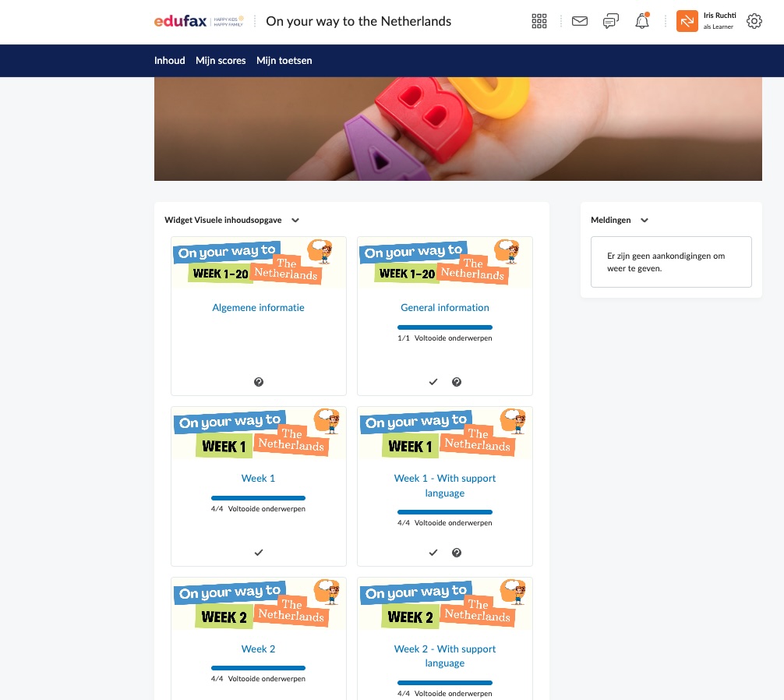Click help icon on Algemene informatie card
The width and height of the screenshot is (784, 700).
coord(259,382)
